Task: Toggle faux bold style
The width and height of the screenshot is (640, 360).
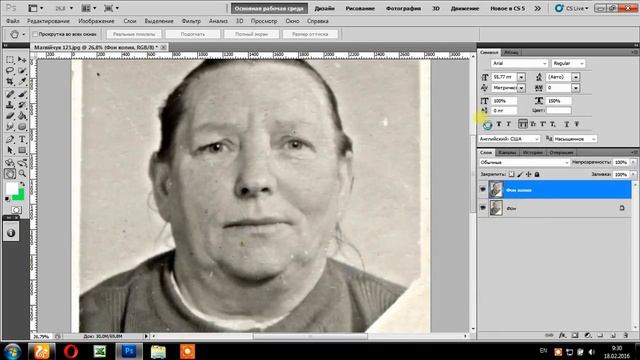Action: [499, 124]
